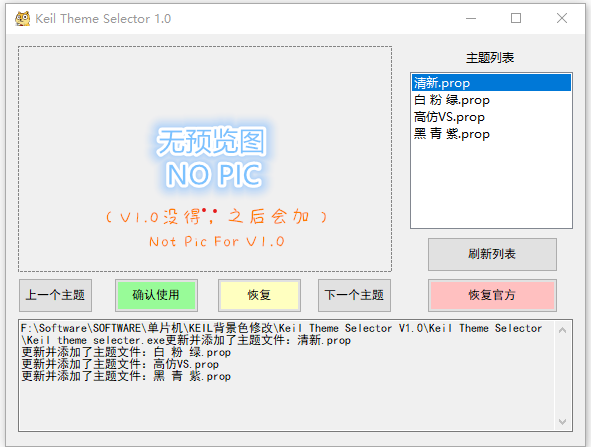Select 清新.prop in the theme list
This screenshot has height=447, width=591.
[x=491, y=83]
